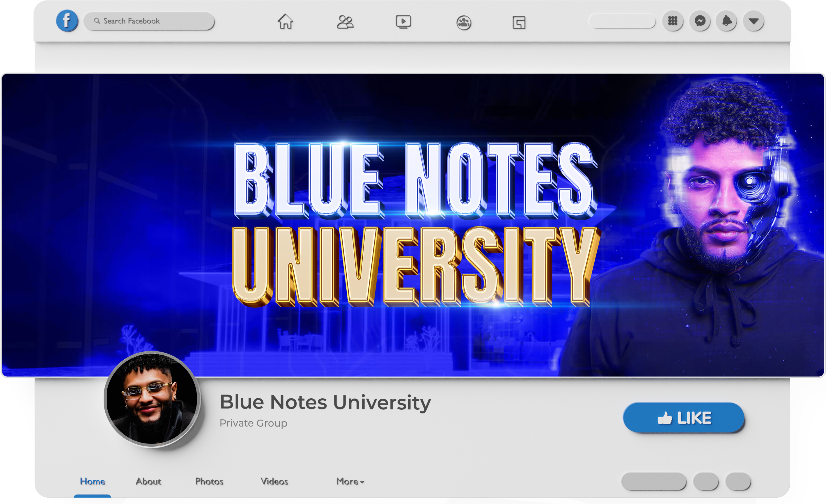Open the Gaming icon in top navigation
826x504 pixels.
click(x=519, y=22)
